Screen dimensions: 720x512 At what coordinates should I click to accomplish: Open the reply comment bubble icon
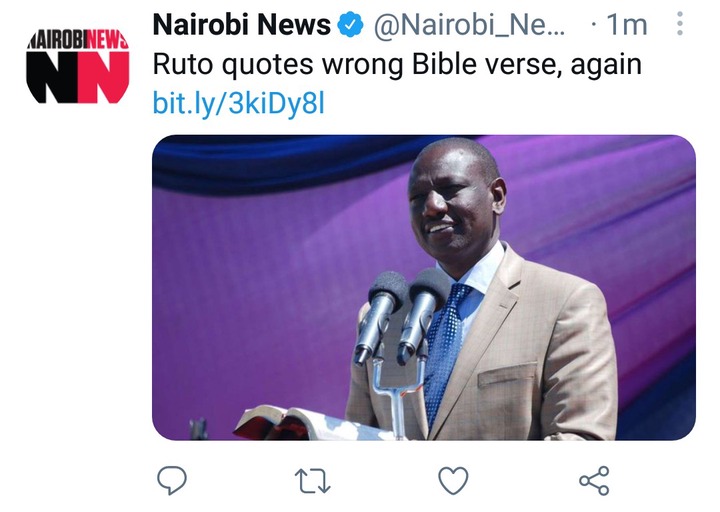click(172, 480)
